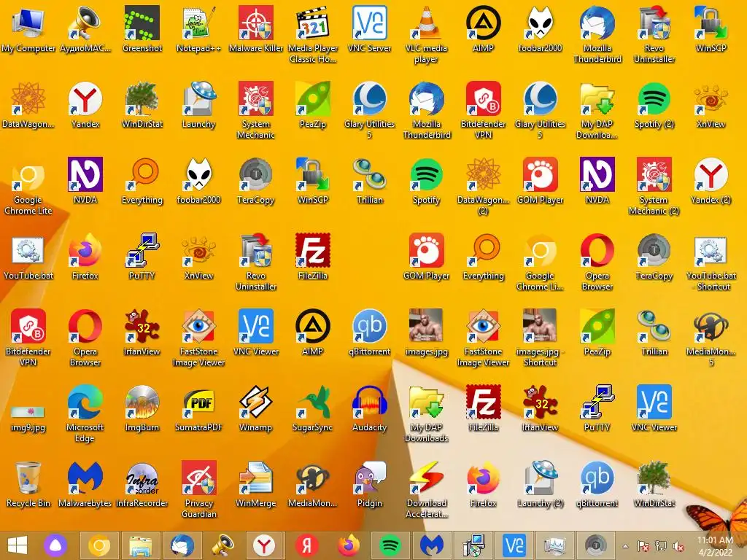The height and width of the screenshot is (560, 747).
Task: Open the Windows Start button
Action: tap(18, 545)
